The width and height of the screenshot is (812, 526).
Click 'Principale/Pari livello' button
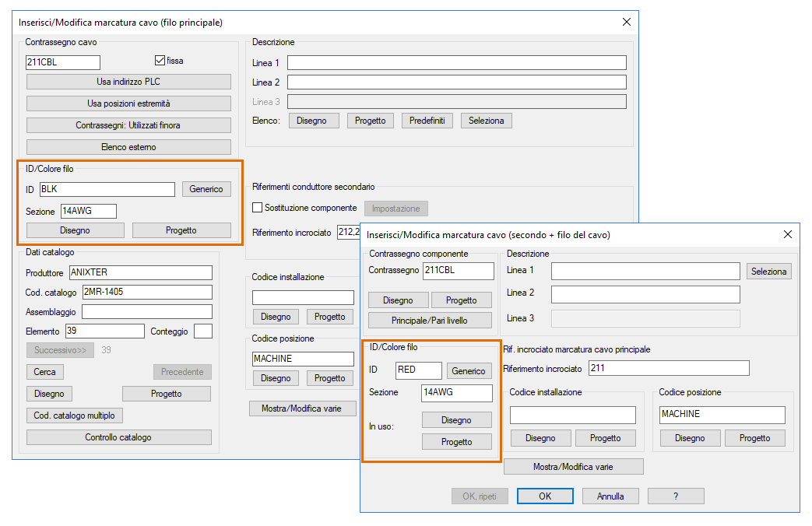pos(430,321)
